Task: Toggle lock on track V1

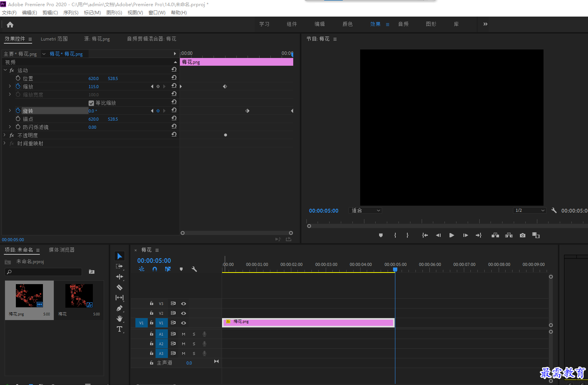Action: [x=152, y=323]
